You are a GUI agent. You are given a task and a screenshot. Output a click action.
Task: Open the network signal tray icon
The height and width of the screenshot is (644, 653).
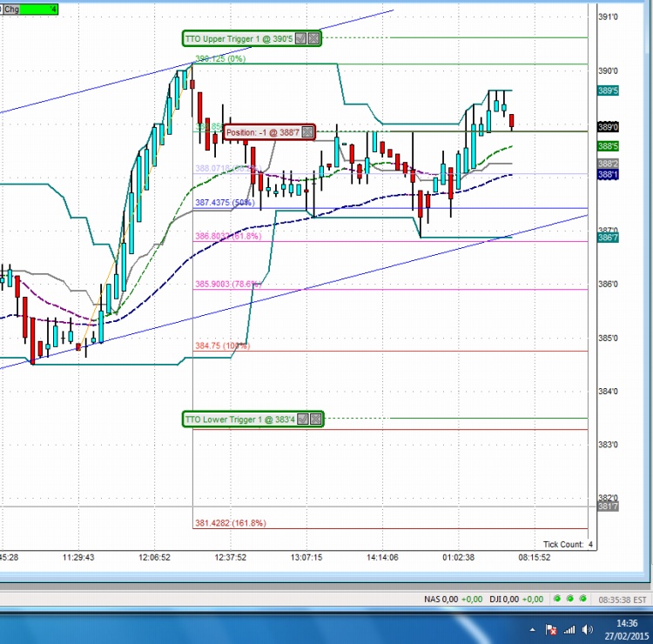(x=569, y=630)
